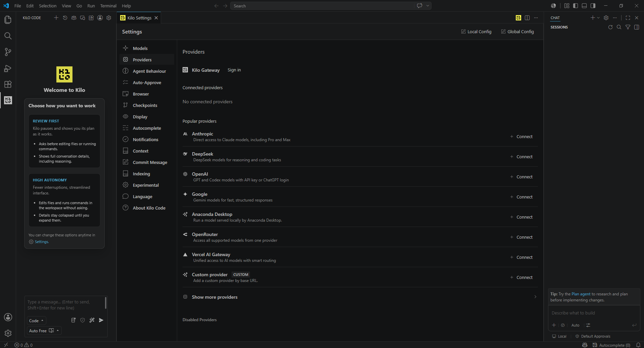
Task: Customize layout from title bar icon
Action: point(567,6)
